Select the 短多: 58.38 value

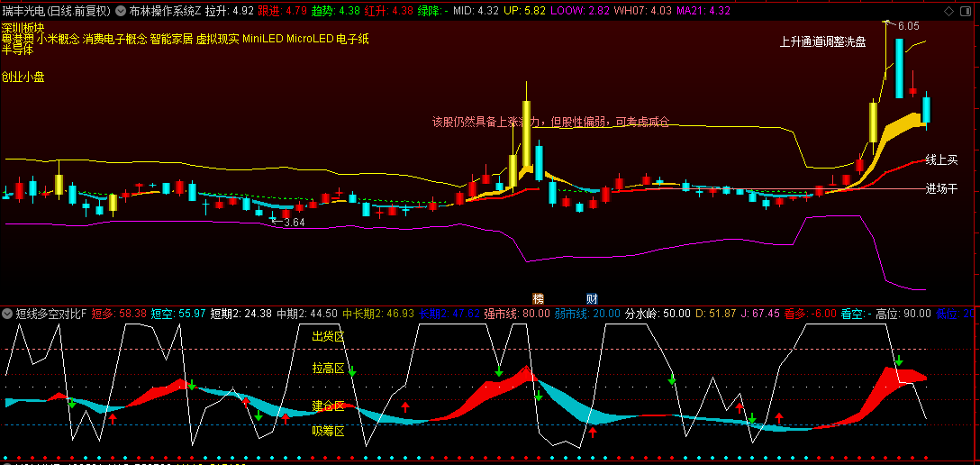[x=119, y=314]
